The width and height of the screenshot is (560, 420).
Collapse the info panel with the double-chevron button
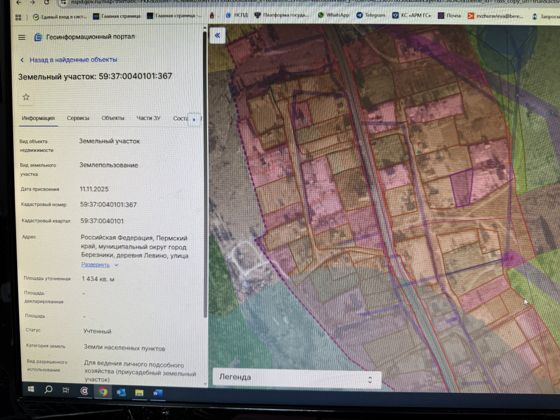(217, 35)
